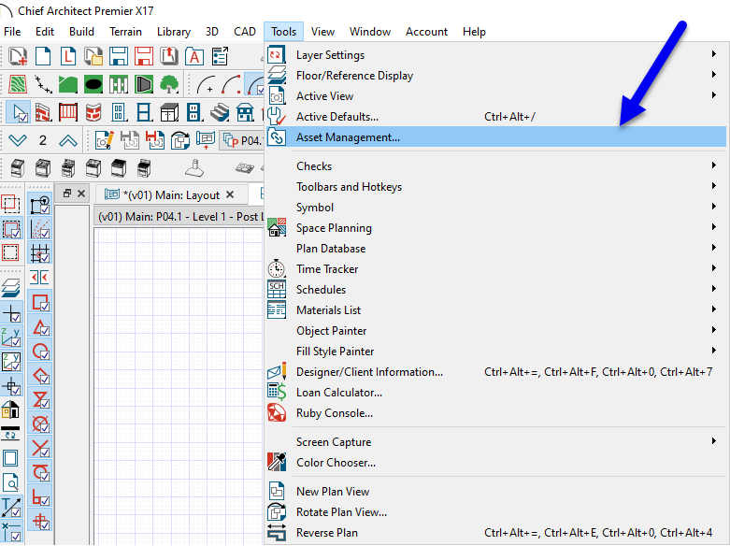Screen dimensions: 730x560
Task: Expand the Toolbars and Hotkeys submenu
Action: pyautogui.click(x=495, y=187)
